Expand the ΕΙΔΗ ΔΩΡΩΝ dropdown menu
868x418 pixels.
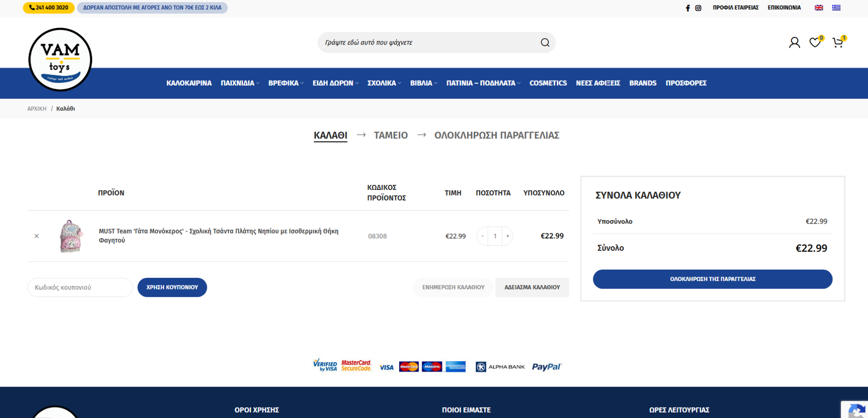[335, 83]
